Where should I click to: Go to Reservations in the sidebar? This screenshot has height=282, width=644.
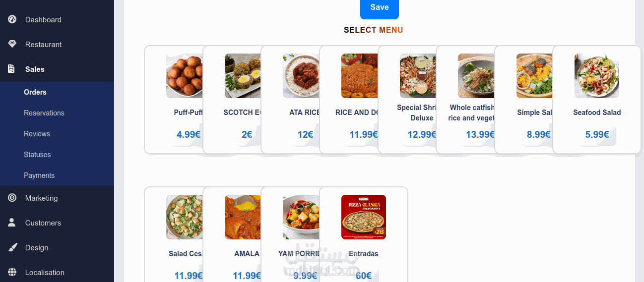[44, 113]
